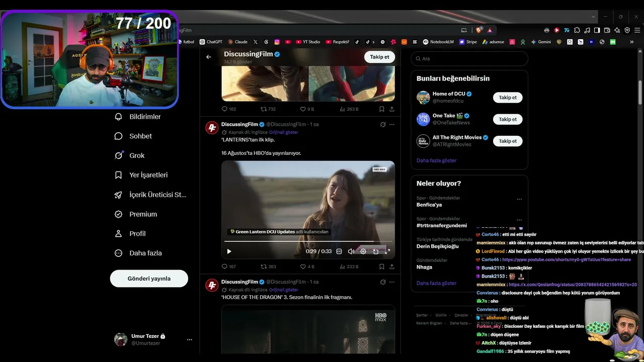Open the ChatGPT bookmark

211,42
